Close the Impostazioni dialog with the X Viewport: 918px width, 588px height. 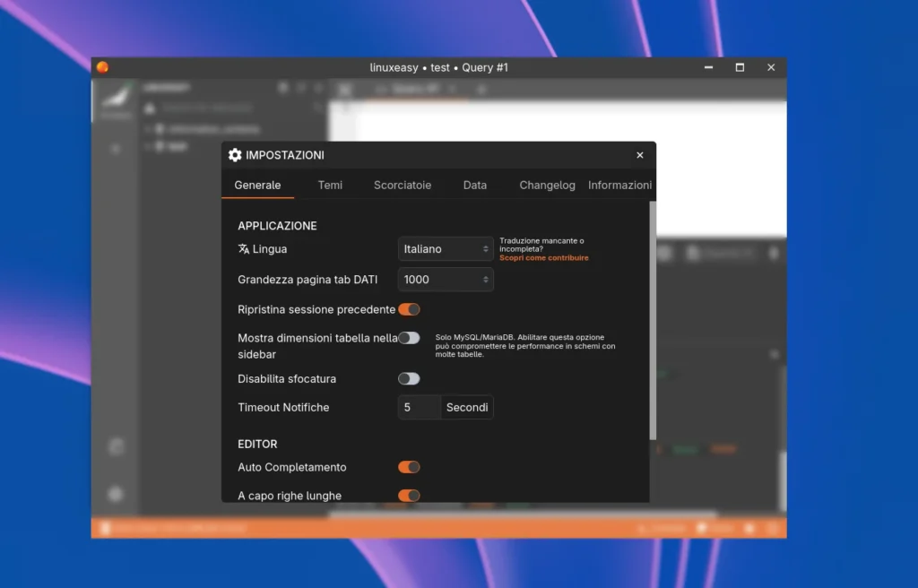click(x=640, y=155)
